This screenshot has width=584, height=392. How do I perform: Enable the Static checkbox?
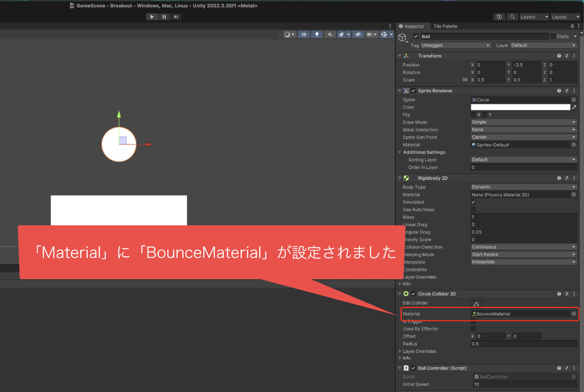(x=552, y=37)
